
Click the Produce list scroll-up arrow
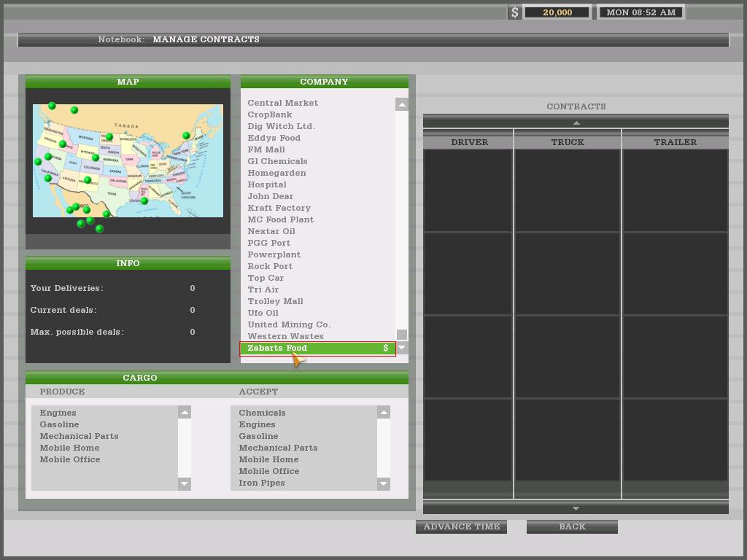tap(185, 413)
